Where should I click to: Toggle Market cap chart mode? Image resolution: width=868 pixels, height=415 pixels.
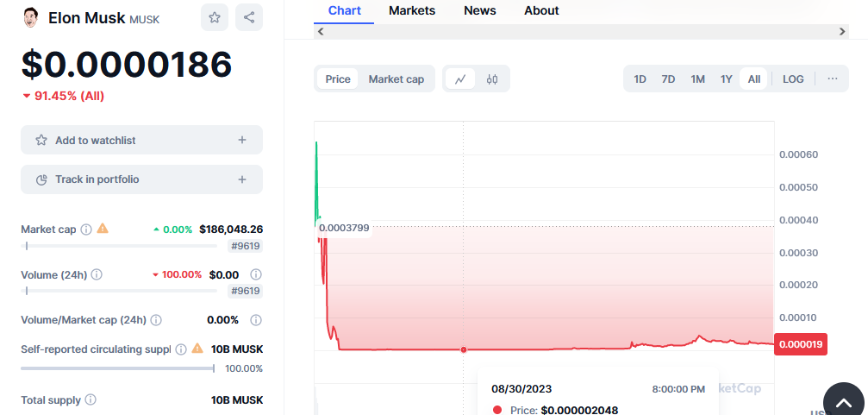pyautogui.click(x=397, y=79)
